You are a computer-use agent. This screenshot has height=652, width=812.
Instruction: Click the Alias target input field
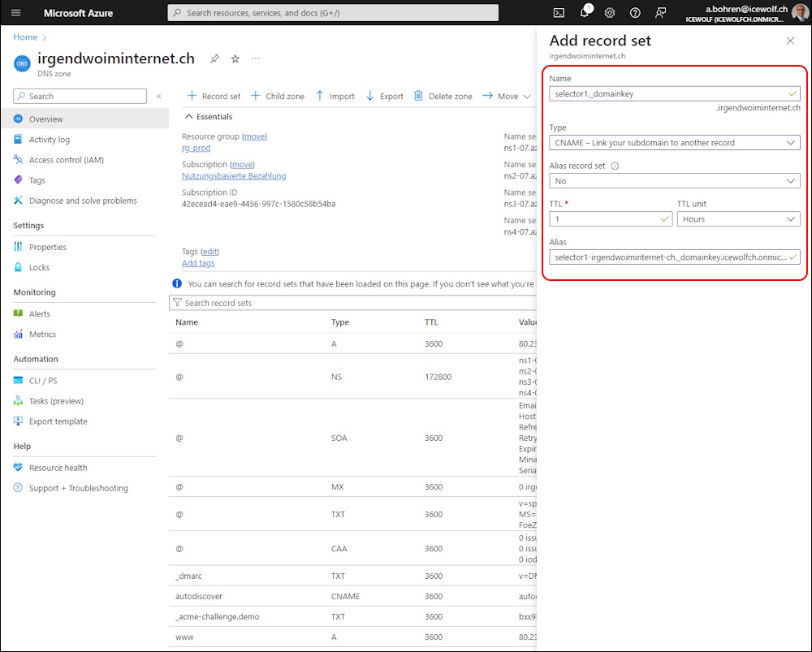pos(674,257)
